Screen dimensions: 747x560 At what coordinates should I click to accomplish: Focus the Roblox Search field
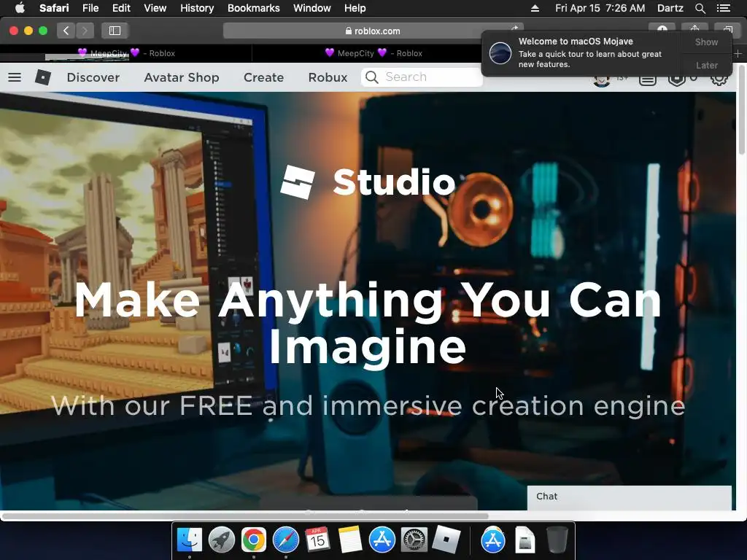422,77
